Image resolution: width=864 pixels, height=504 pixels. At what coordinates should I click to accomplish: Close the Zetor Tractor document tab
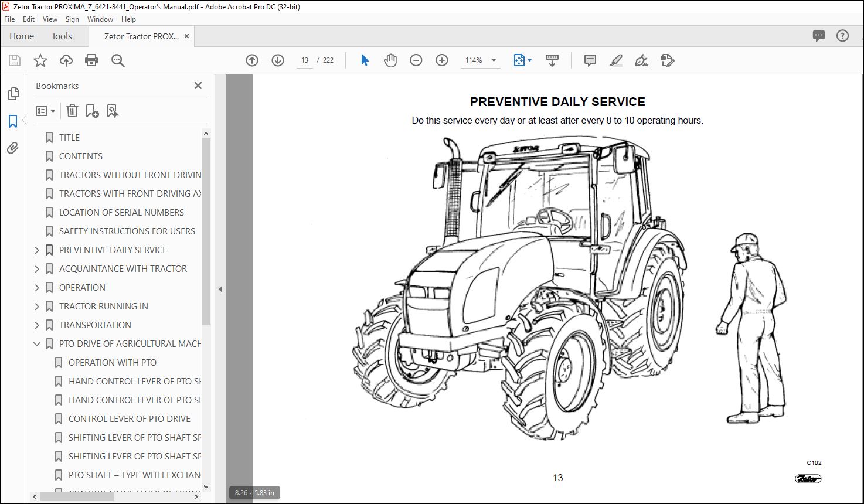[x=186, y=36]
